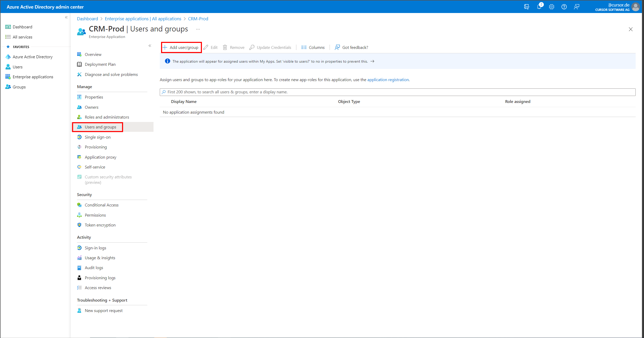Open the notifications bell with 2 alerts
Viewport: 644px width, 338px height.
[539, 7]
